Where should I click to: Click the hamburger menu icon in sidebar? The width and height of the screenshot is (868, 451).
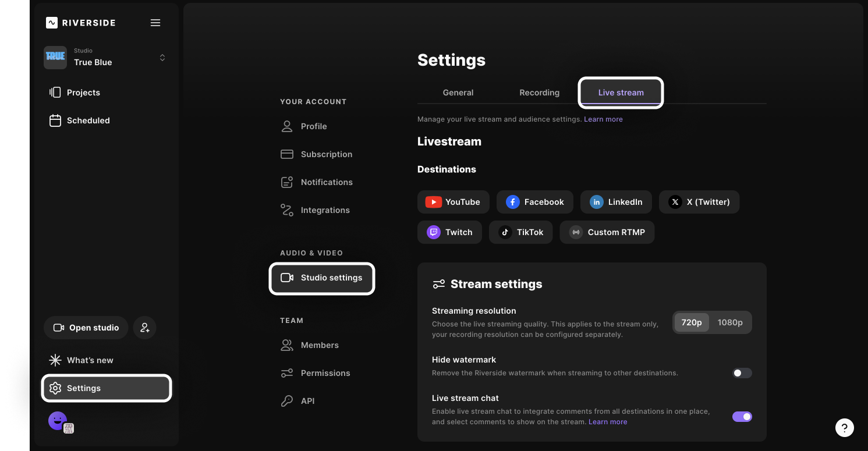pyautogui.click(x=155, y=23)
